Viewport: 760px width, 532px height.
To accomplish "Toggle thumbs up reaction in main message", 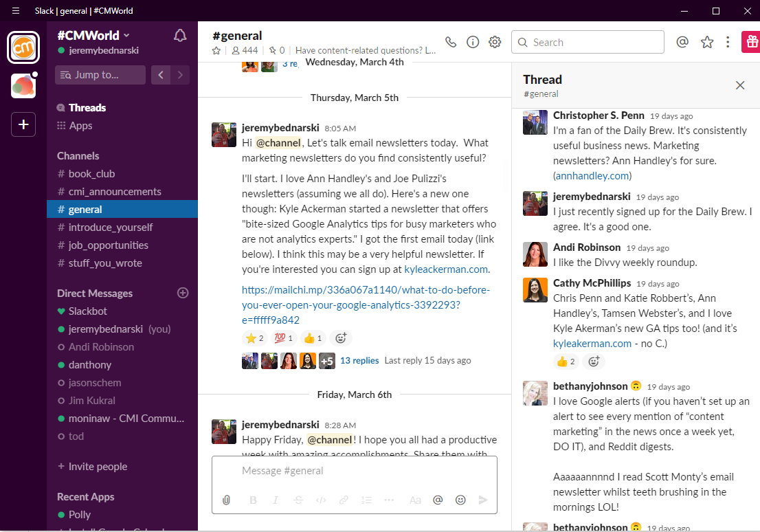I will click(x=313, y=338).
